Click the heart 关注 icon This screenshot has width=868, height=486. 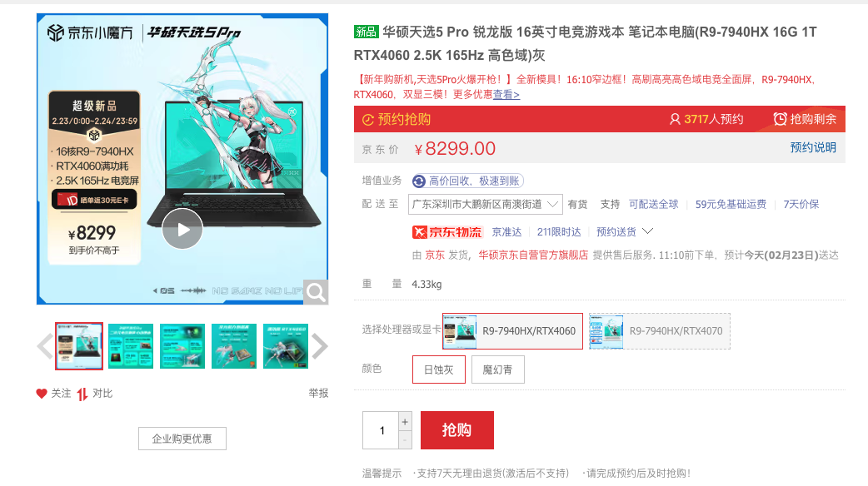[42, 394]
